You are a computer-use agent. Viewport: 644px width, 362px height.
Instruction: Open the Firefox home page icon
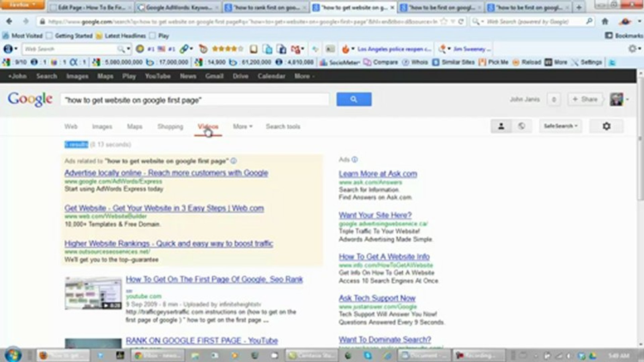(x=605, y=21)
